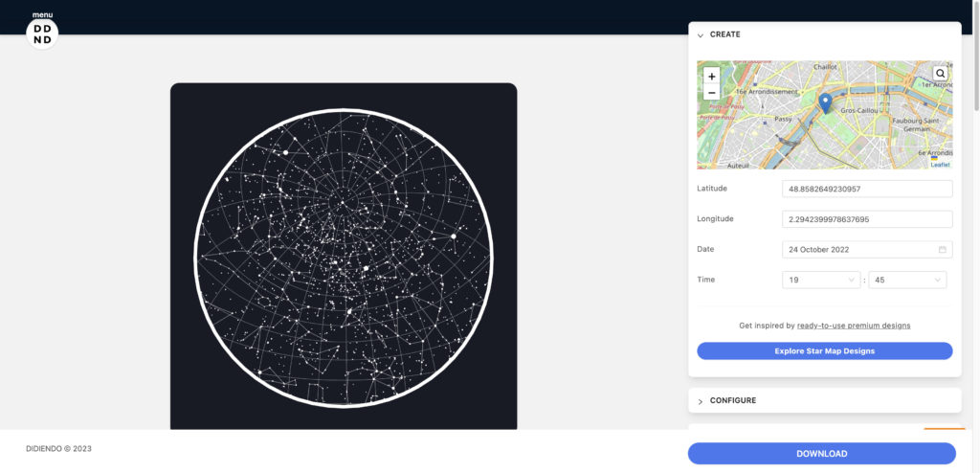
Task: Follow the ready-to-use premium designs link
Action: click(x=853, y=326)
